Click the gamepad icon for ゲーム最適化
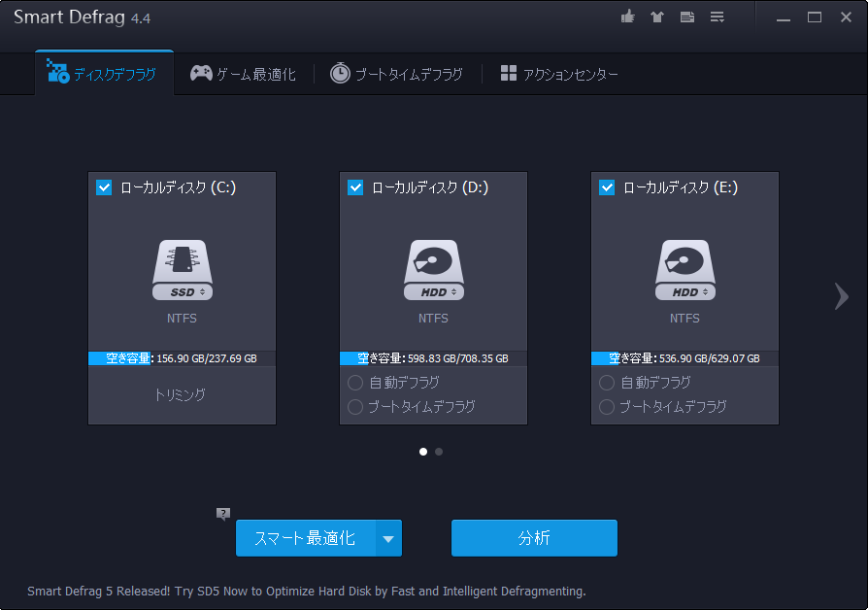The width and height of the screenshot is (868, 610). 201,73
